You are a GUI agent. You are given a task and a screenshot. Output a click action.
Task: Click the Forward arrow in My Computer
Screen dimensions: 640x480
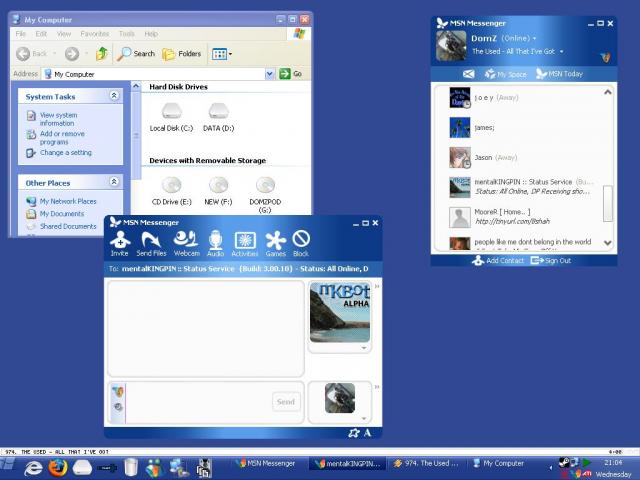72,53
